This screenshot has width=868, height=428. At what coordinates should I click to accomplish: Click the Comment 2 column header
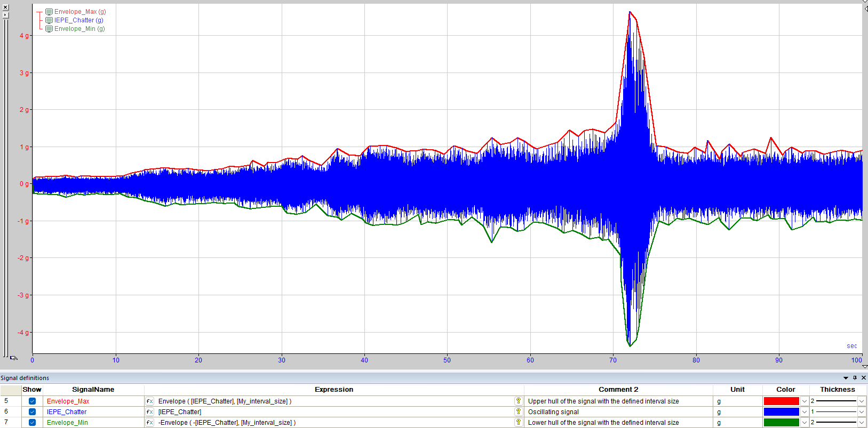pyautogui.click(x=618, y=390)
